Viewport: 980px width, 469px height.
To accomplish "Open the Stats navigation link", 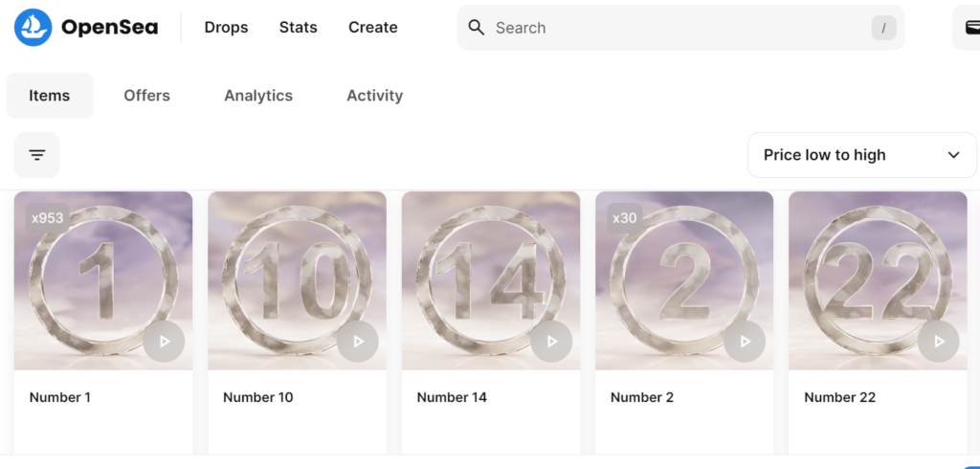I will coord(299,28).
